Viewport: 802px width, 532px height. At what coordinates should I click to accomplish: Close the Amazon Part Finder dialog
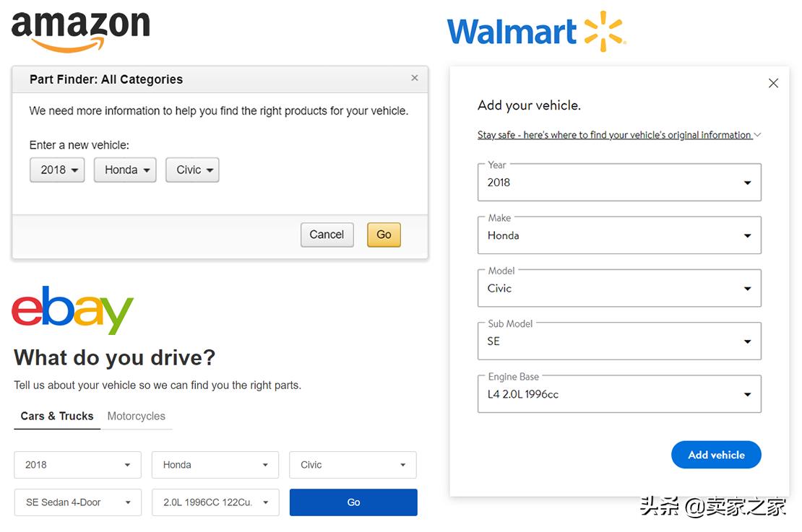414,78
